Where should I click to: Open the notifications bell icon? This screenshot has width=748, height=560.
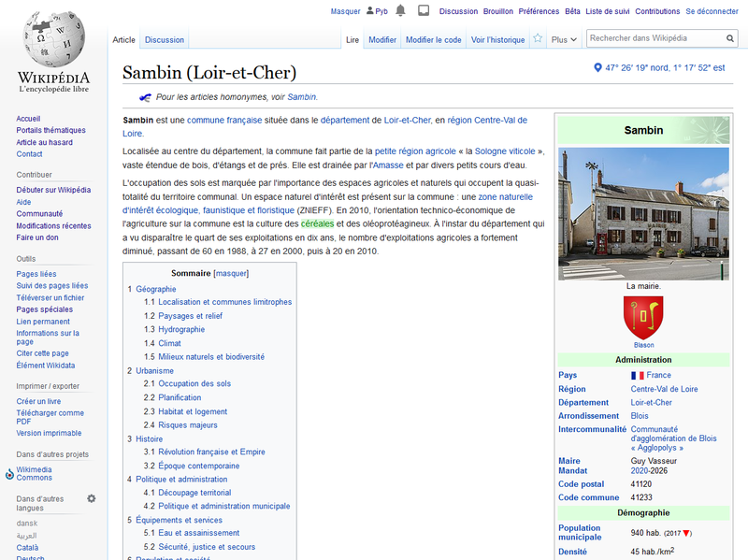401,10
